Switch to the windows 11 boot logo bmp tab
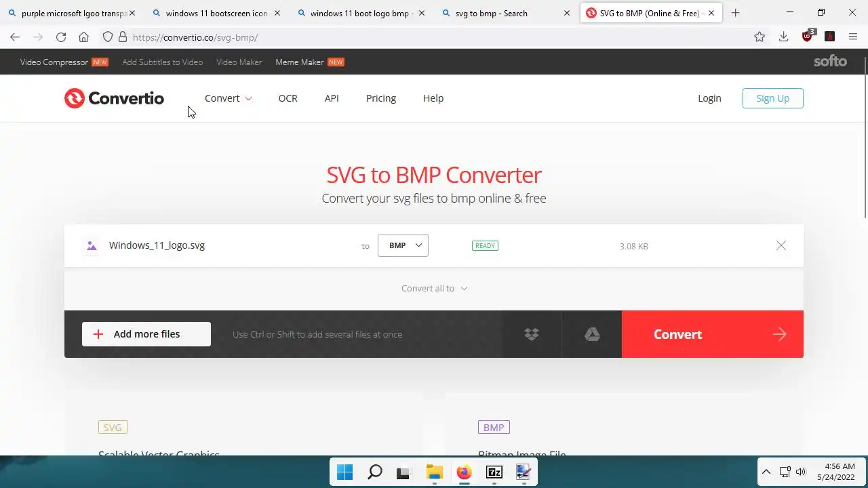This screenshot has width=868, height=488. point(361,13)
